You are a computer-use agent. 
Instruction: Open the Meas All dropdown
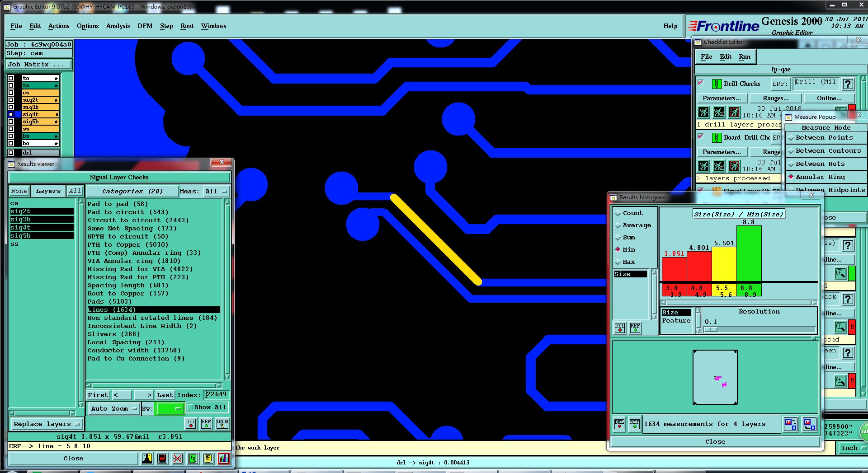(216, 192)
